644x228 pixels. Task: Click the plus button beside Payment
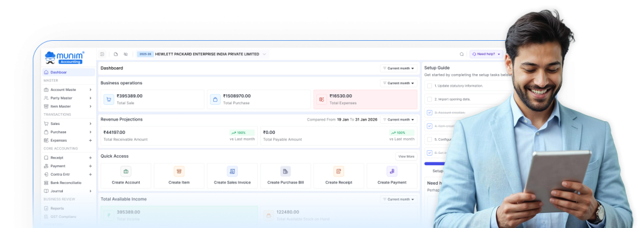91,166
